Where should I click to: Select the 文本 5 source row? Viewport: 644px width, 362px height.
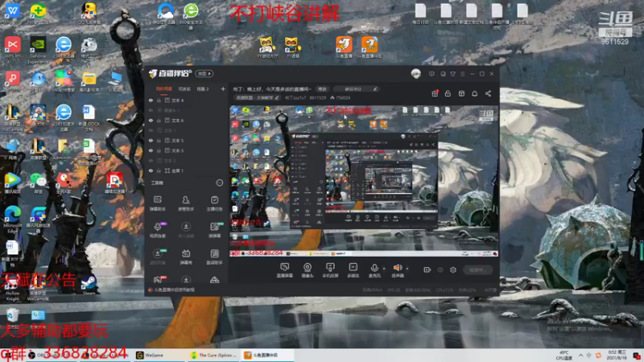click(186, 140)
